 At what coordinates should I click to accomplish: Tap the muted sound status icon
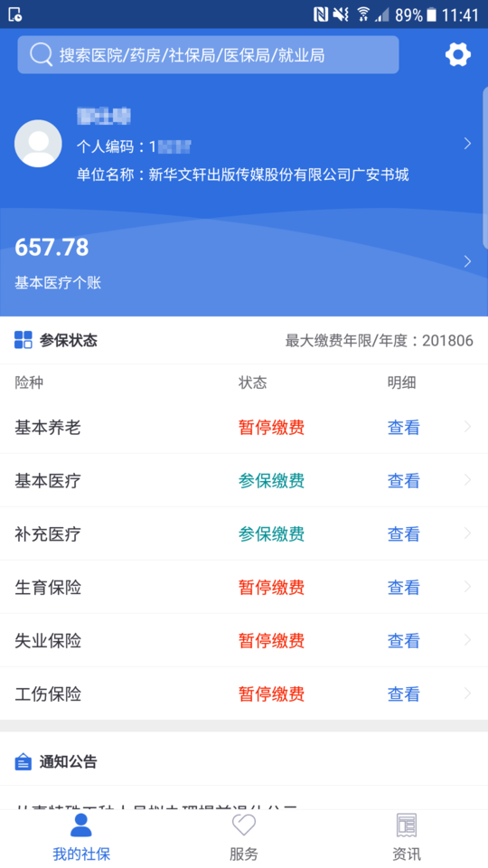pyautogui.click(x=341, y=14)
